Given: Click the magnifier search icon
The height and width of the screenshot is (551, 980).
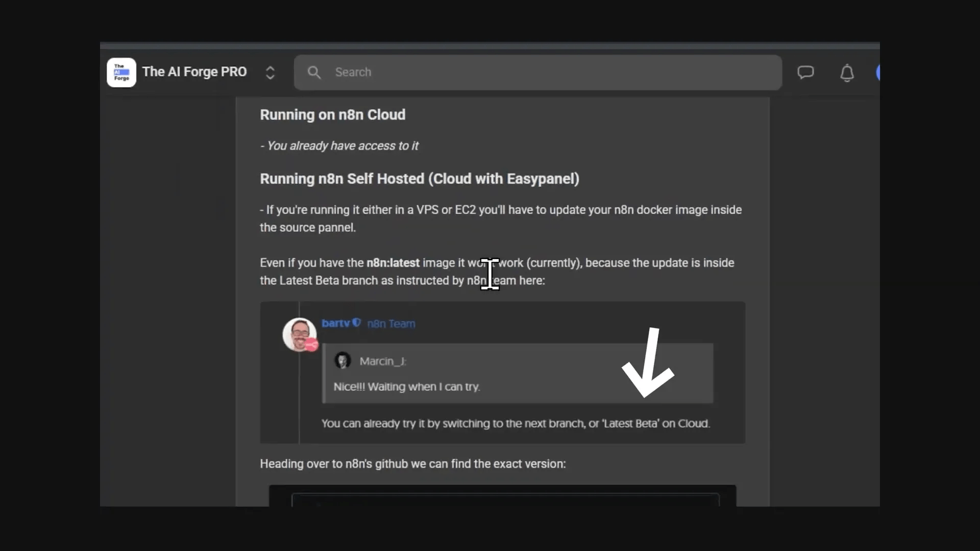Looking at the screenshot, I should pyautogui.click(x=314, y=72).
